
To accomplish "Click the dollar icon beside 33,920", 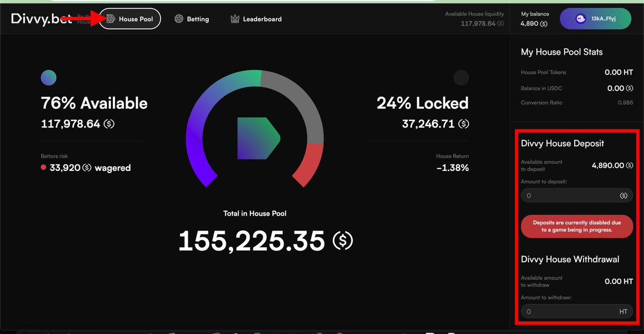I will pyautogui.click(x=87, y=168).
